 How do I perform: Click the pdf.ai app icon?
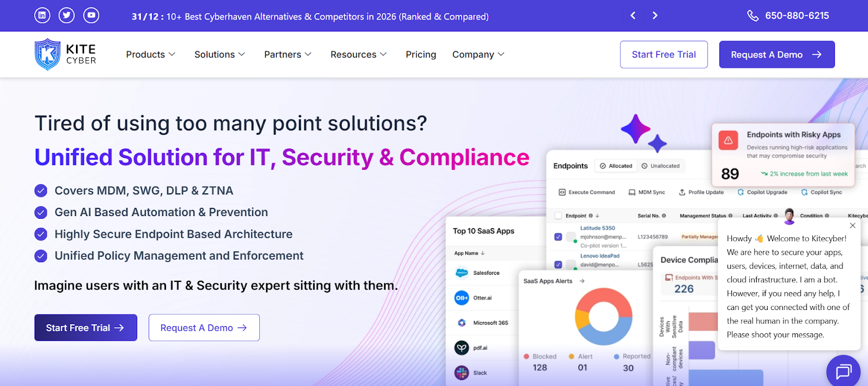[462, 348]
